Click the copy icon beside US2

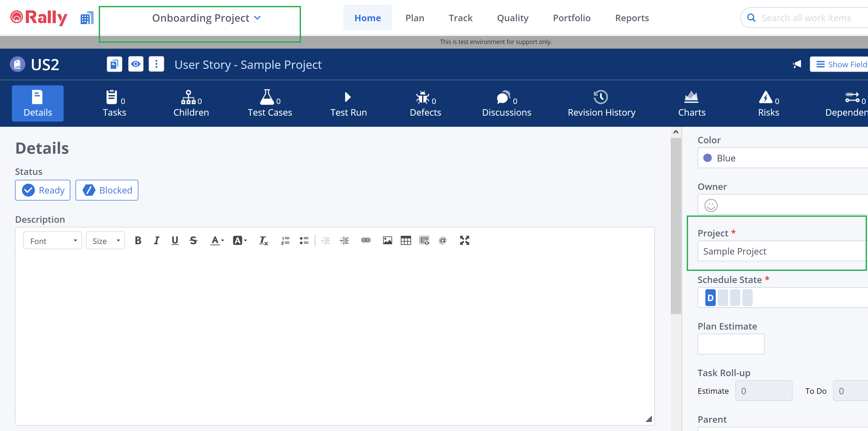114,64
